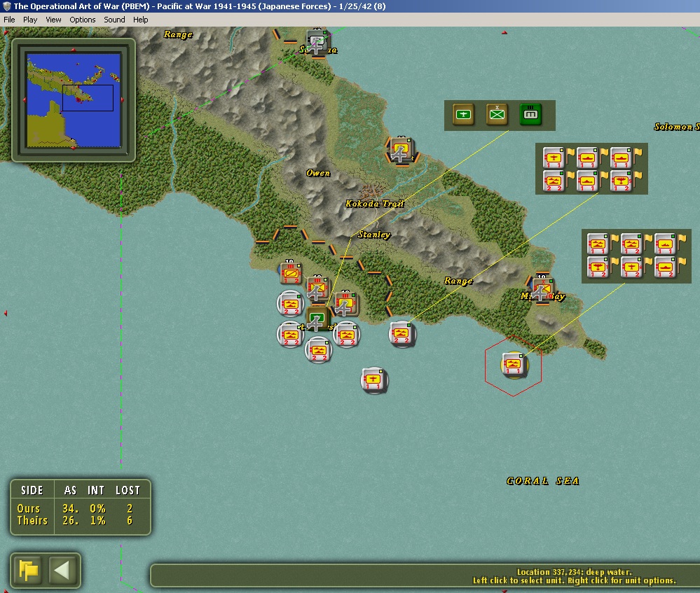Select the bright green regiment counter in popup
This screenshot has height=593, width=700.
tap(530, 115)
